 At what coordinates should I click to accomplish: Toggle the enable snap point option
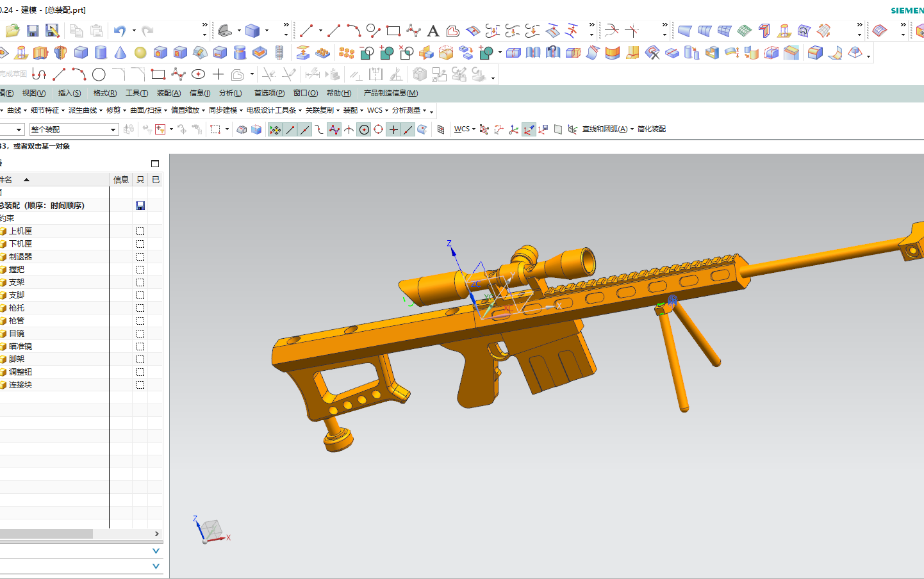[x=275, y=129]
